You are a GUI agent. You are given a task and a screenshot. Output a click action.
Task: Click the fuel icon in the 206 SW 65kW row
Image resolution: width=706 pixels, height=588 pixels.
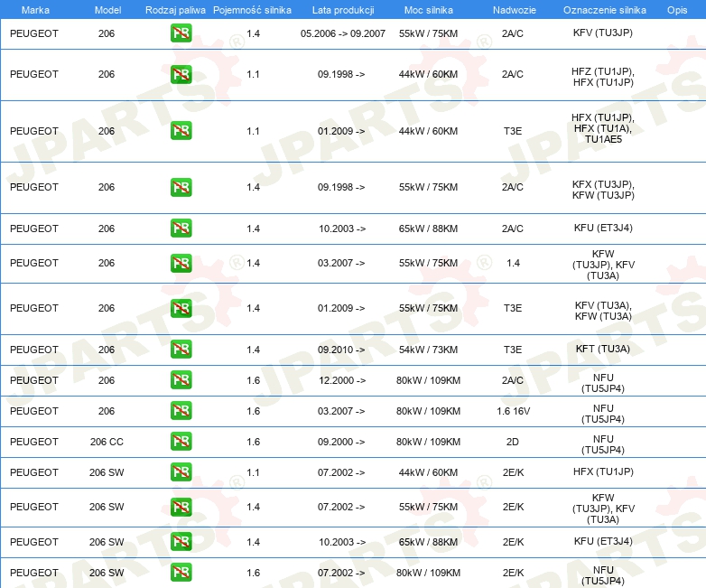(x=181, y=542)
